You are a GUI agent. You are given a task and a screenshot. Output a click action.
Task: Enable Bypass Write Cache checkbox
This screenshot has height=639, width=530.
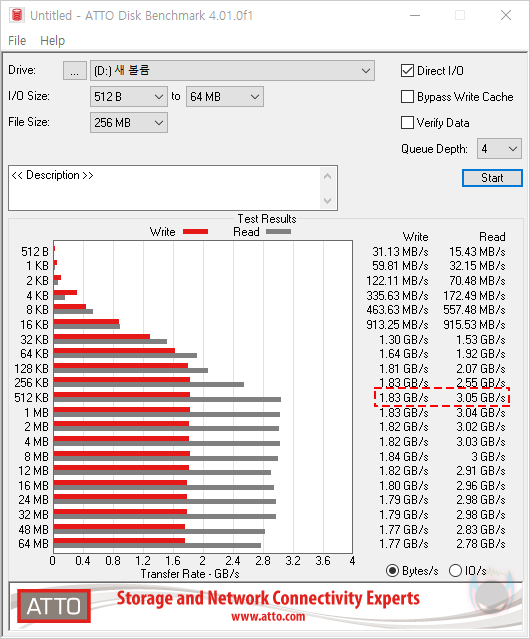coord(407,97)
